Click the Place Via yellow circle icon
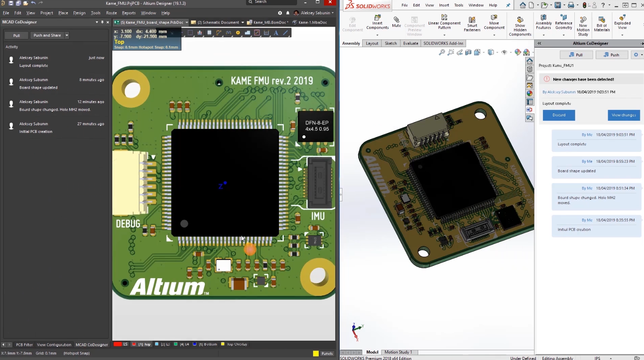The image size is (644, 360). (238, 33)
